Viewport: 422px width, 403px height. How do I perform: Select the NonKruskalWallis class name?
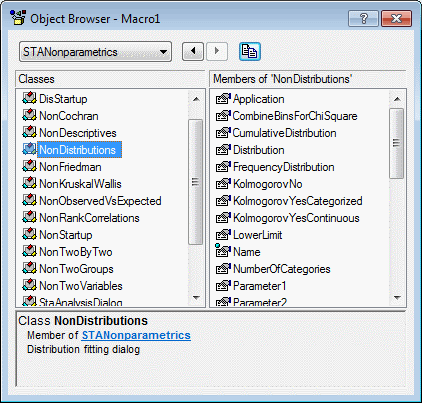[x=80, y=184]
